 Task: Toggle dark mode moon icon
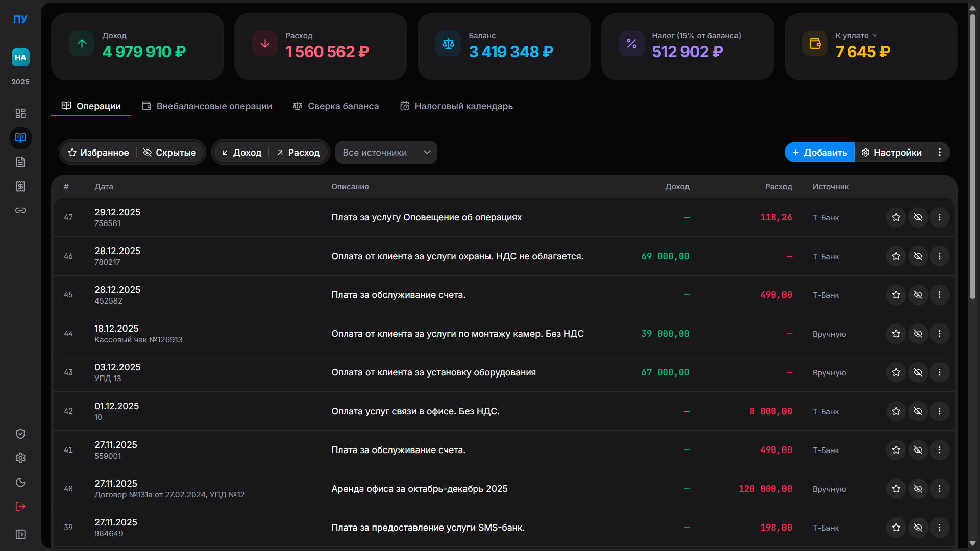[20, 482]
